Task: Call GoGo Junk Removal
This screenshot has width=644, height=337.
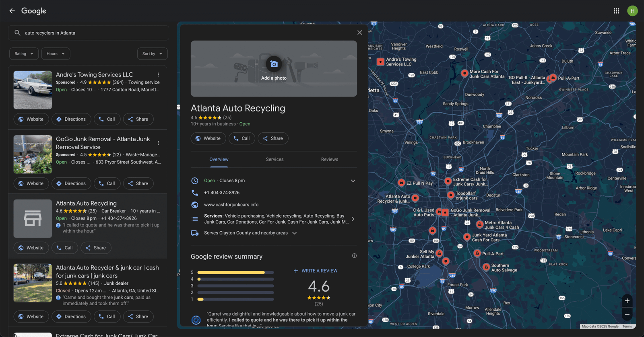Action: click(x=107, y=183)
